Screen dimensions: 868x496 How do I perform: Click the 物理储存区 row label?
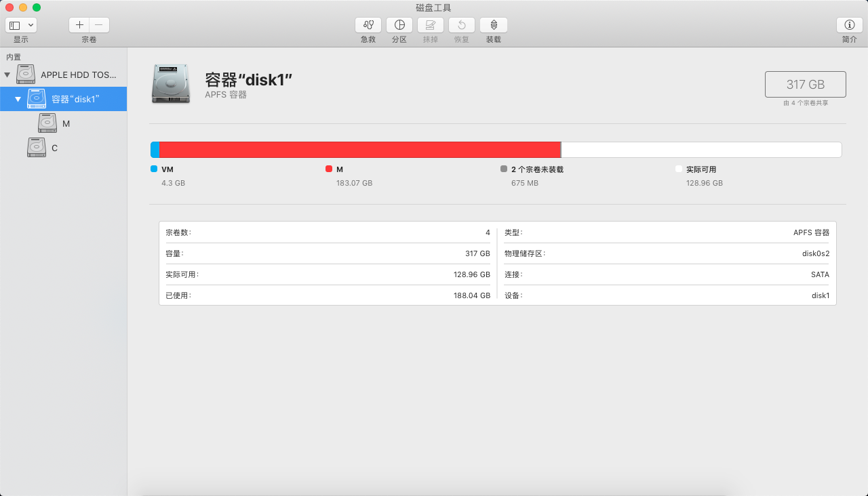pos(525,253)
